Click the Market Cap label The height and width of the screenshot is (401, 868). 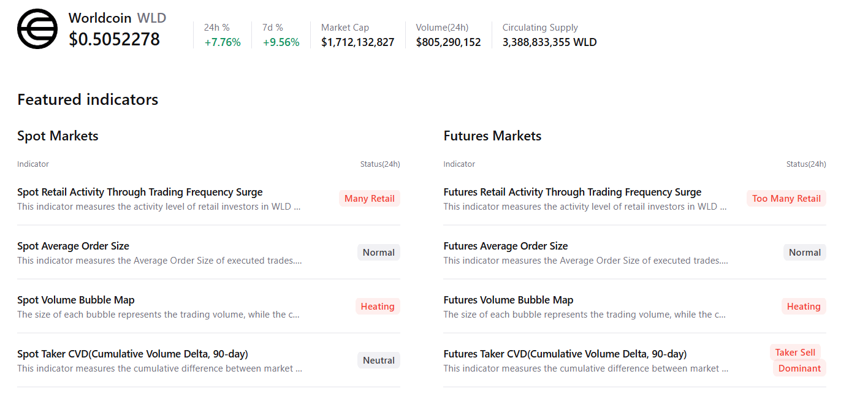click(345, 28)
